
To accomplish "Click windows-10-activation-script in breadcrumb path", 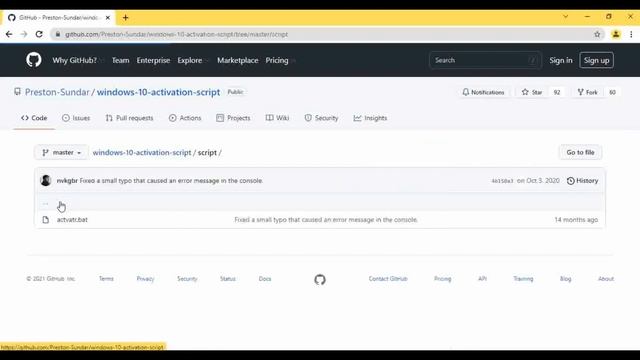I will click(142, 152).
